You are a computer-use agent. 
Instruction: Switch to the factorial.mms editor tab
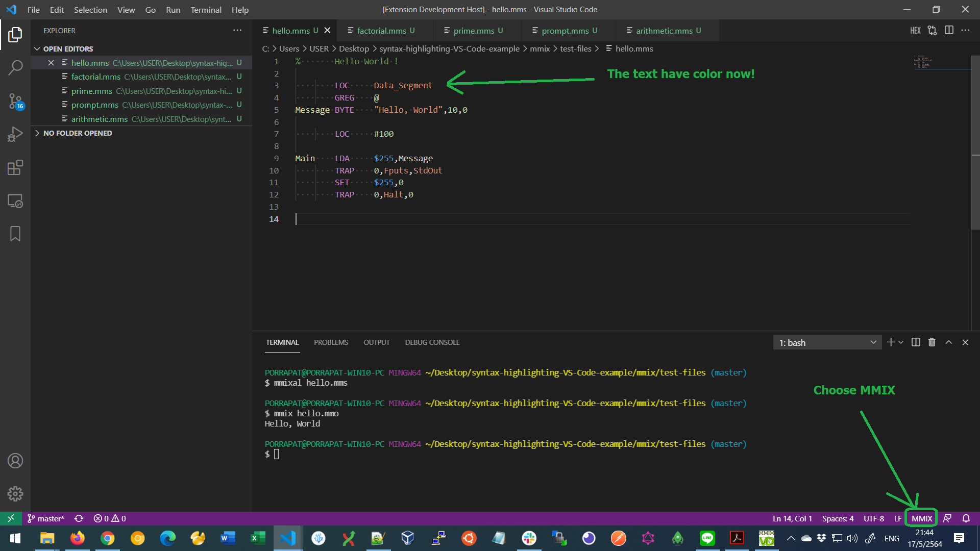pyautogui.click(x=381, y=31)
